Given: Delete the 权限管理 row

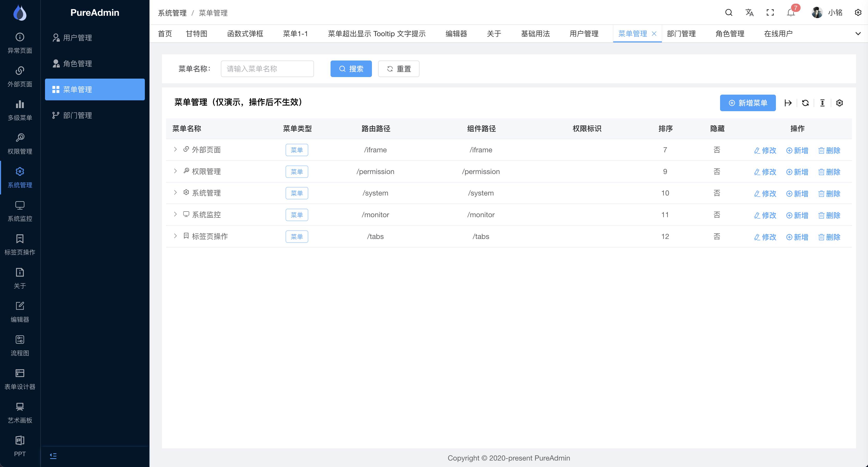Looking at the screenshot, I should pyautogui.click(x=829, y=172).
